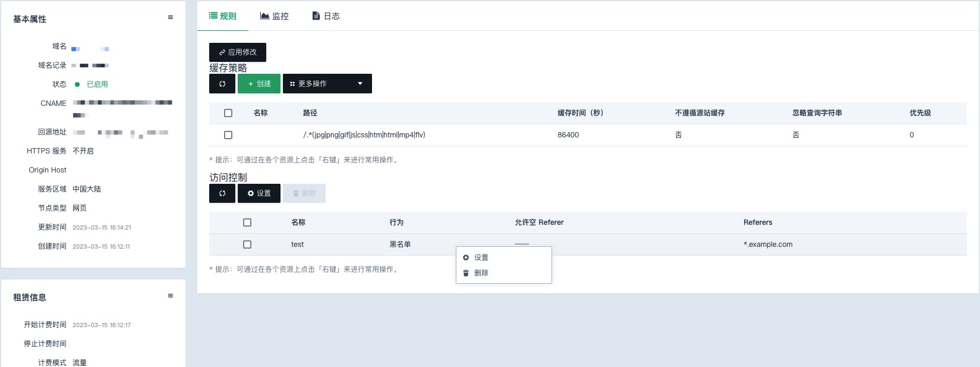The height and width of the screenshot is (367, 980).
Task: Choose 设置 from the context menu
Action: [504, 258]
